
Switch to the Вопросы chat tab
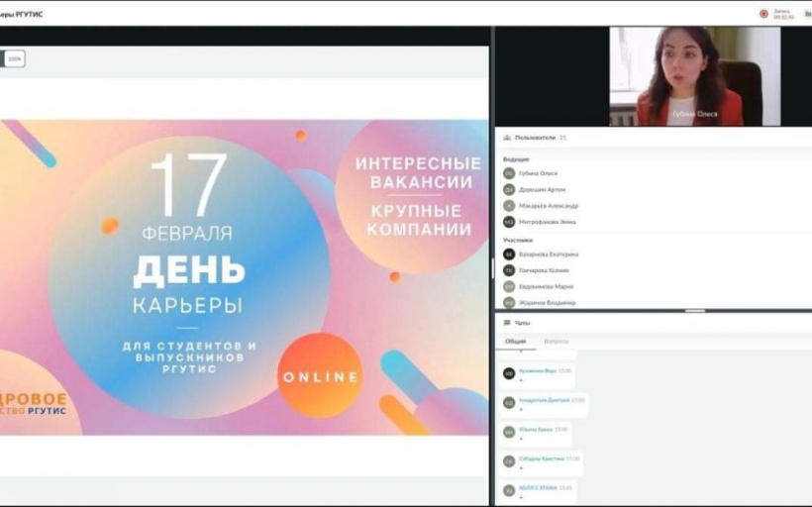(x=557, y=342)
